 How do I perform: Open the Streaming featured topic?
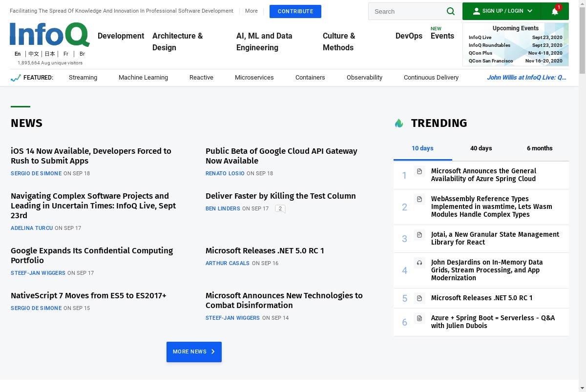tap(83, 78)
